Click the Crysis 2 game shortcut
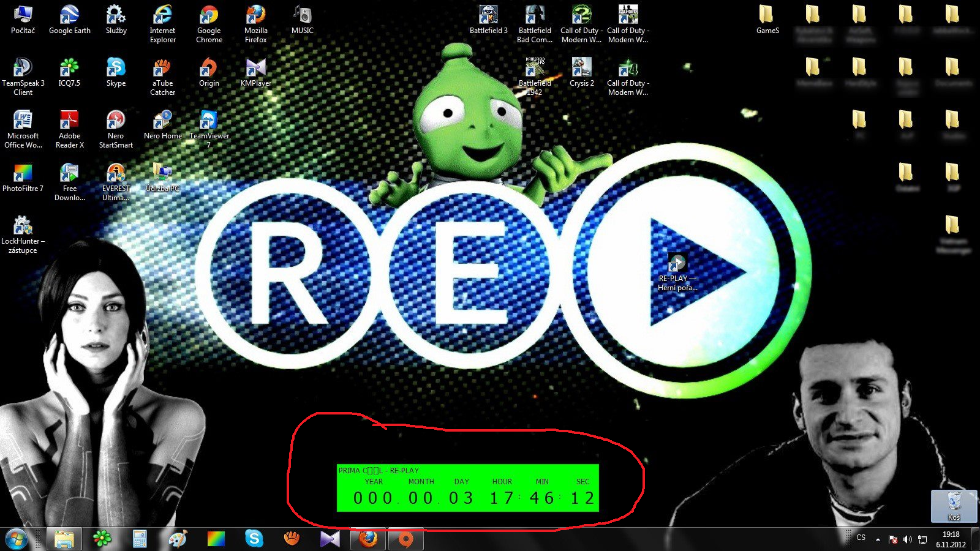The width and height of the screenshot is (980, 551). 581,72
